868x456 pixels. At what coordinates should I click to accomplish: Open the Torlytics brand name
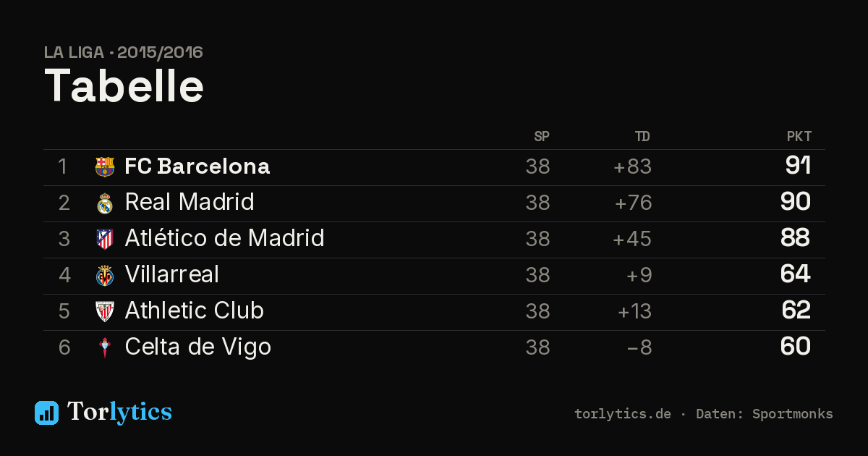[119, 413]
